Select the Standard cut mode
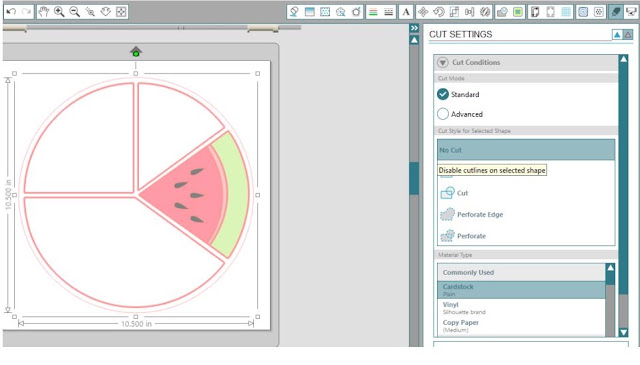Viewport: 640px width, 365px height. point(458,94)
